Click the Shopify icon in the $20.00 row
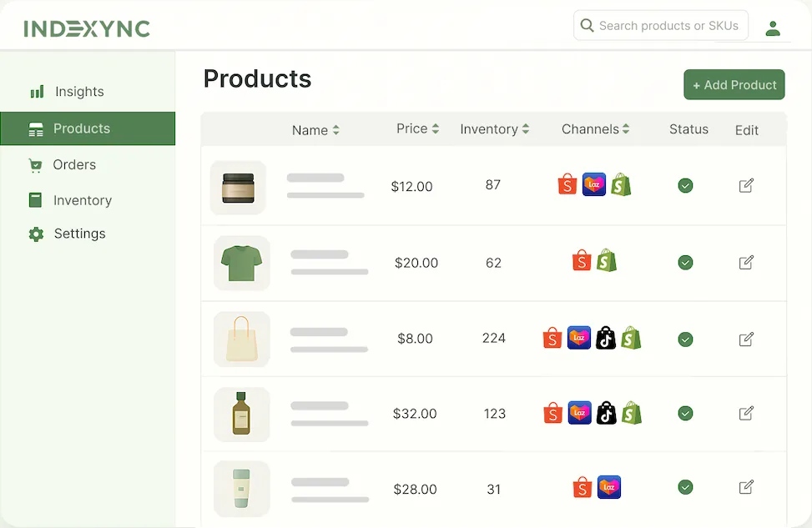Viewport: 812px width, 528px height. pos(607,261)
